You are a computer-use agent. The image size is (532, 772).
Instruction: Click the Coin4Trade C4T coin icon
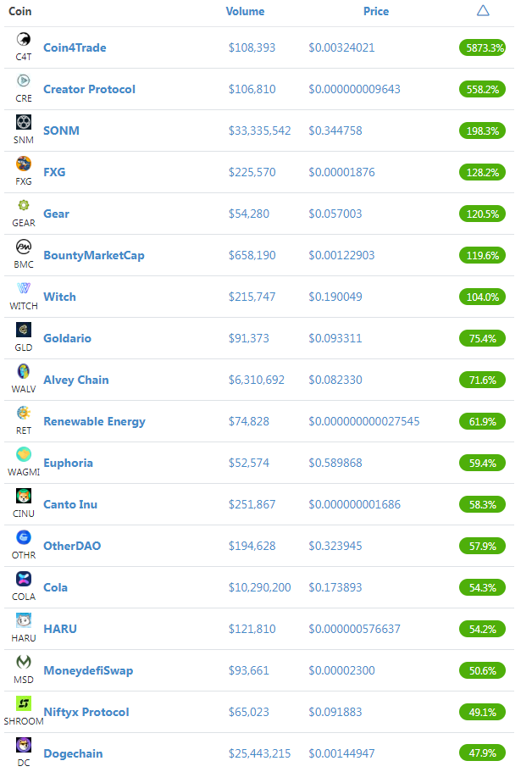[x=24, y=39]
